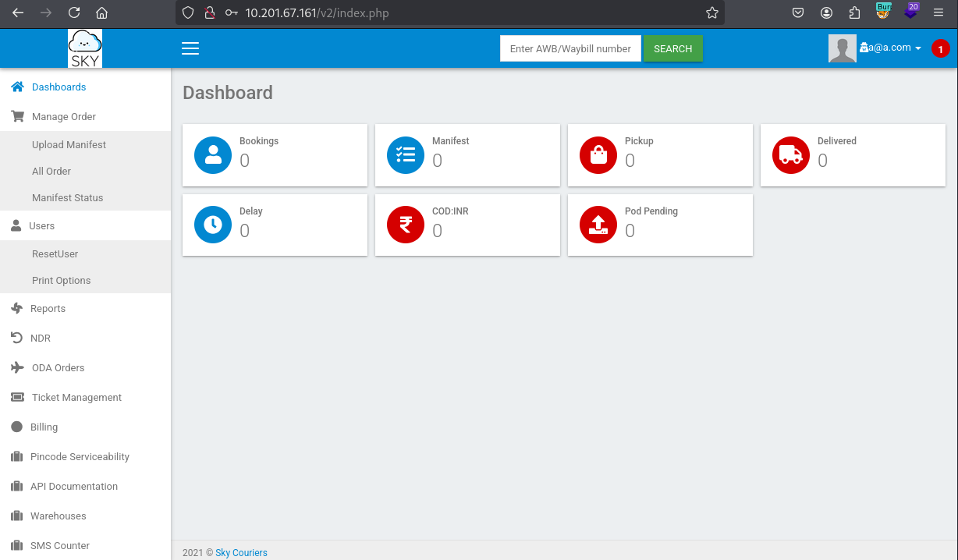Open the red notification badge
Screen dimensions: 958x560
tap(940, 48)
